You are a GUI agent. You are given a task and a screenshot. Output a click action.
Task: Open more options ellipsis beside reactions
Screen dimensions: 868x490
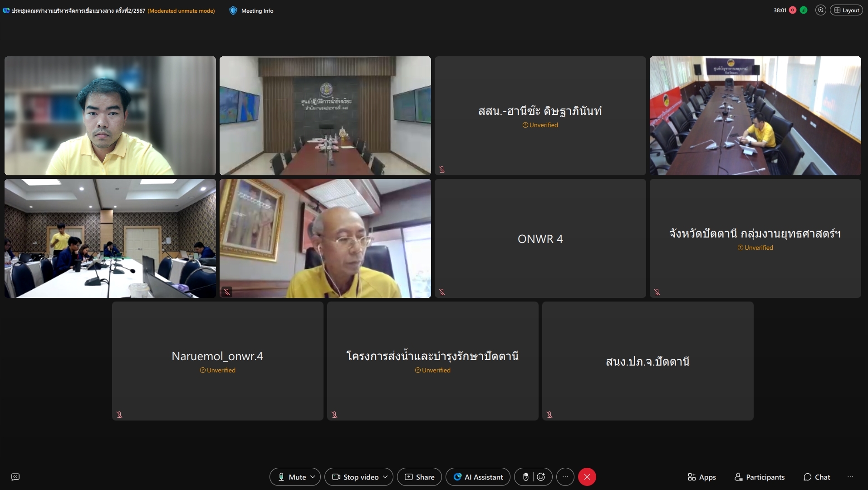tap(565, 477)
